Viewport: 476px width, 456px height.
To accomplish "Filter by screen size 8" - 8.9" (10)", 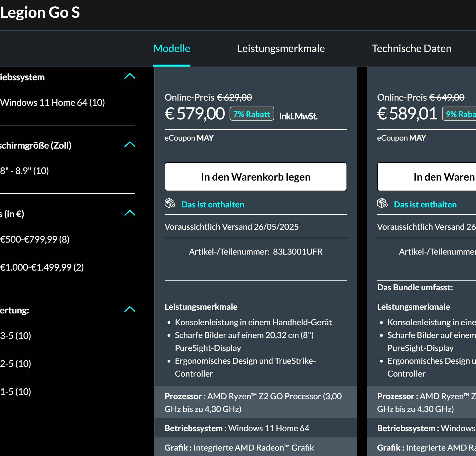I will (x=24, y=171).
